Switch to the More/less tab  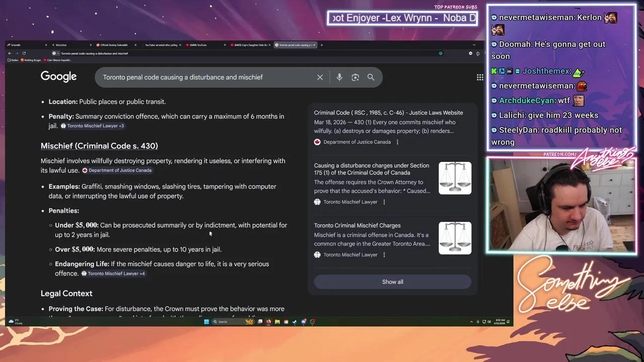click(72, 45)
